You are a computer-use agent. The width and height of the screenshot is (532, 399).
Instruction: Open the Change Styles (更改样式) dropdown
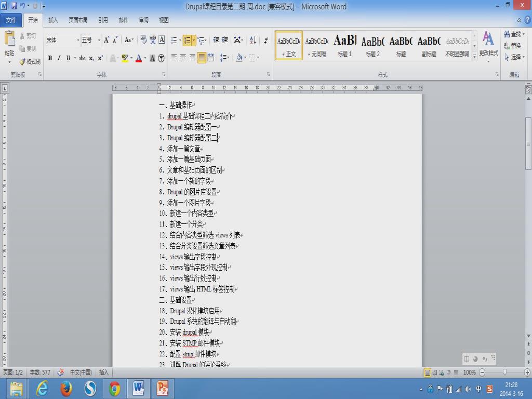click(x=488, y=46)
